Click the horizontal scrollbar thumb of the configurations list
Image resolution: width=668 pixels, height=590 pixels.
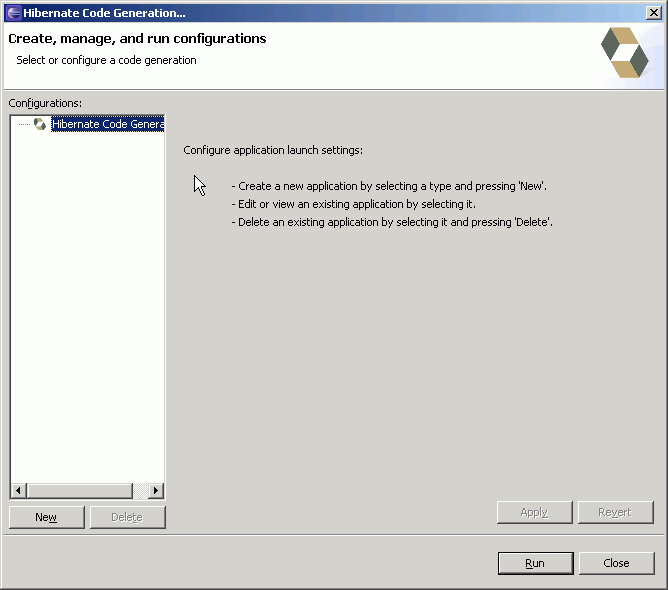click(x=80, y=490)
